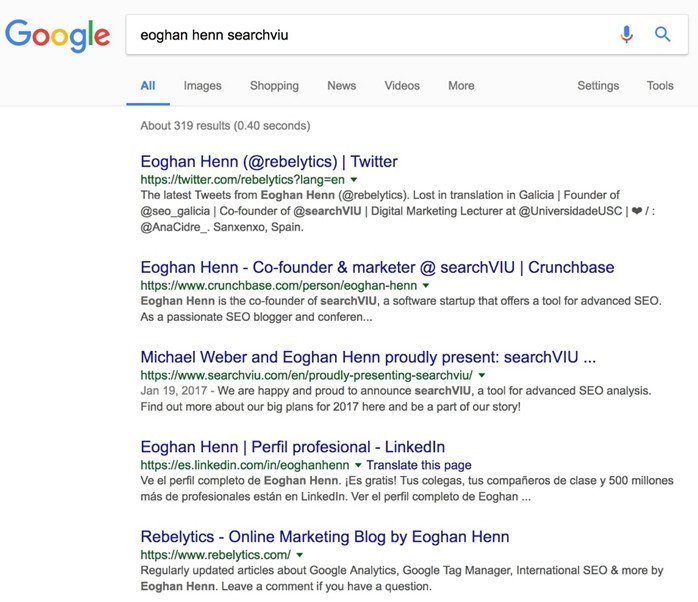Expand arrow beside LinkedIn URL
This screenshot has height=602, width=698.
point(358,466)
